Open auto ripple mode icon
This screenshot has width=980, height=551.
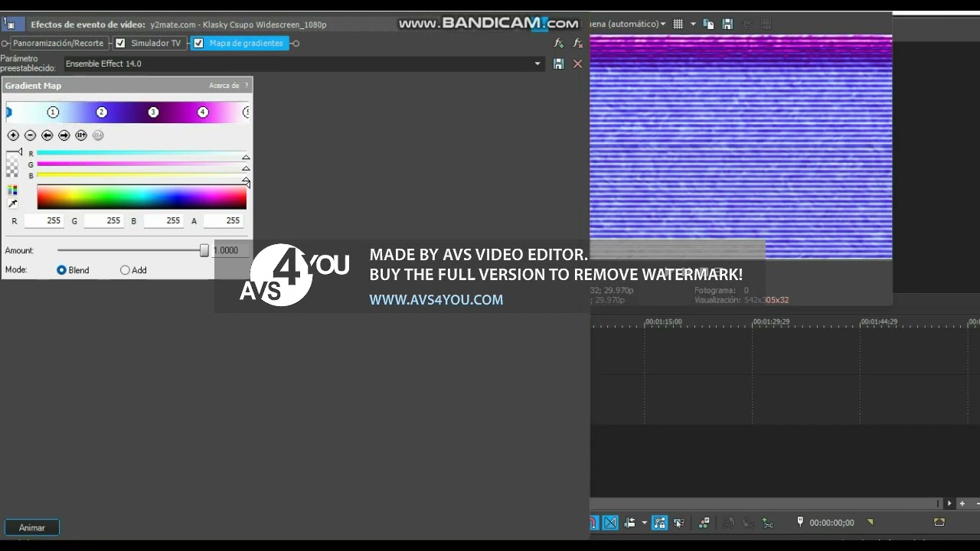pos(629,523)
